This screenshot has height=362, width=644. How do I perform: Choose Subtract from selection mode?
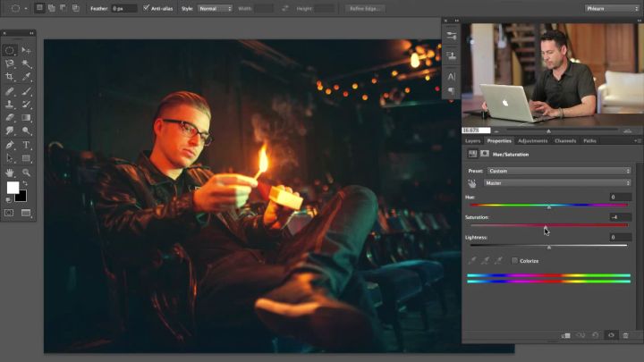pos(64,8)
